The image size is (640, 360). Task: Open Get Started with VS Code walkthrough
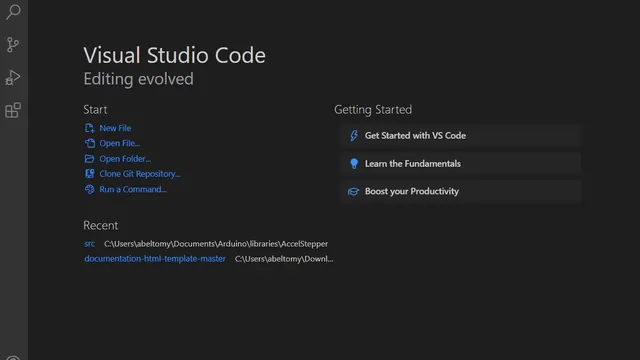460,136
